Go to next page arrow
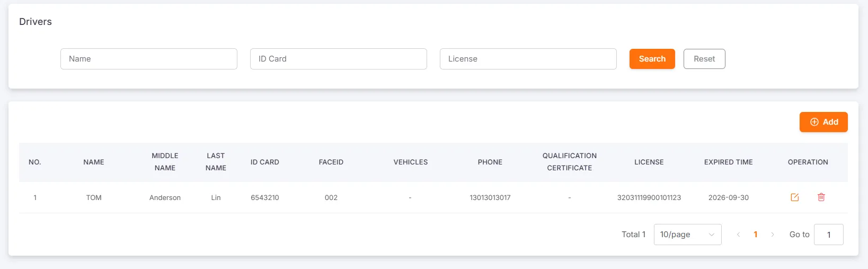Screen dimensions: 868x269 [773, 235]
